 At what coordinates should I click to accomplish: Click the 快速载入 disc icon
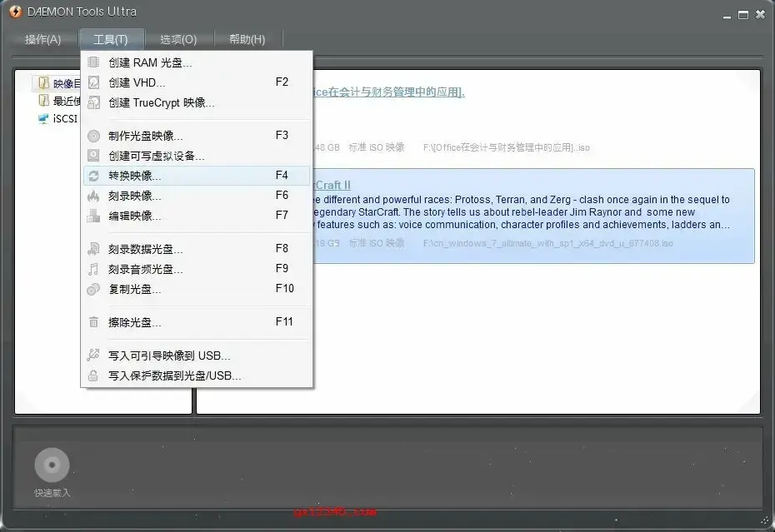(x=52, y=465)
